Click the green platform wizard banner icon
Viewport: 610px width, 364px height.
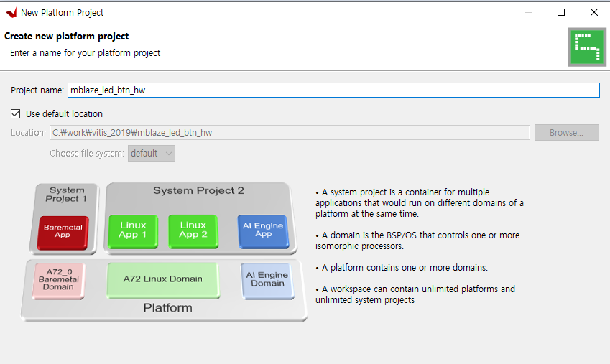(587, 47)
